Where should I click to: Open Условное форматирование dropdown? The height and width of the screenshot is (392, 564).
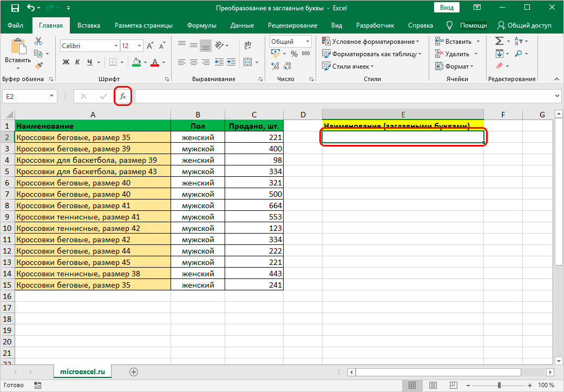370,42
